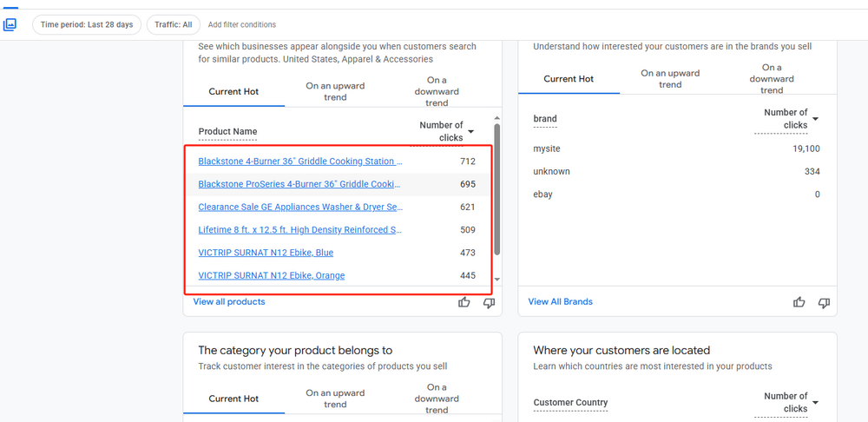This screenshot has height=422, width=868.
Task: Sort brands by Number of clicks arrow
Action: [815, 119]
